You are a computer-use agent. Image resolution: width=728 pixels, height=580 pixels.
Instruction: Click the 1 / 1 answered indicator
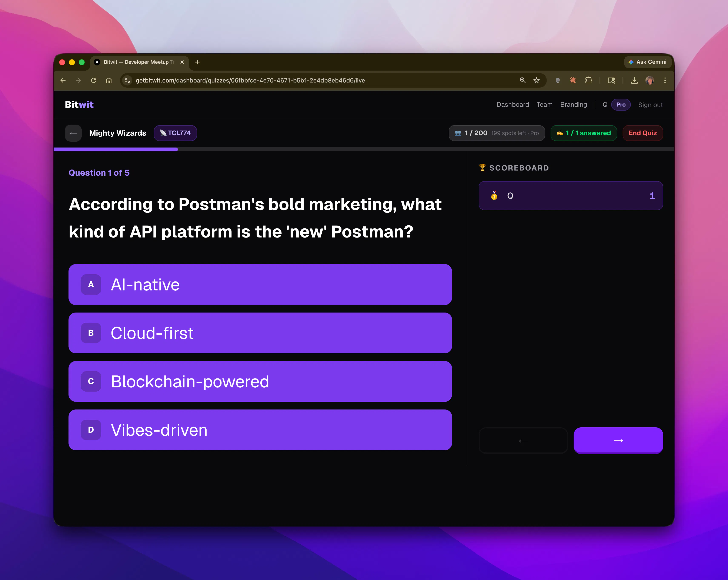pos(584,133)
